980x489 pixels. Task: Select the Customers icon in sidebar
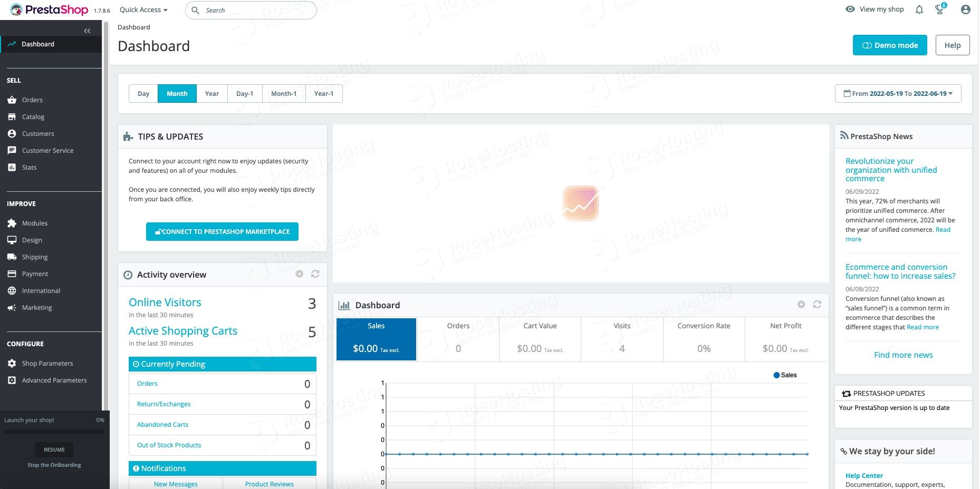12,133
